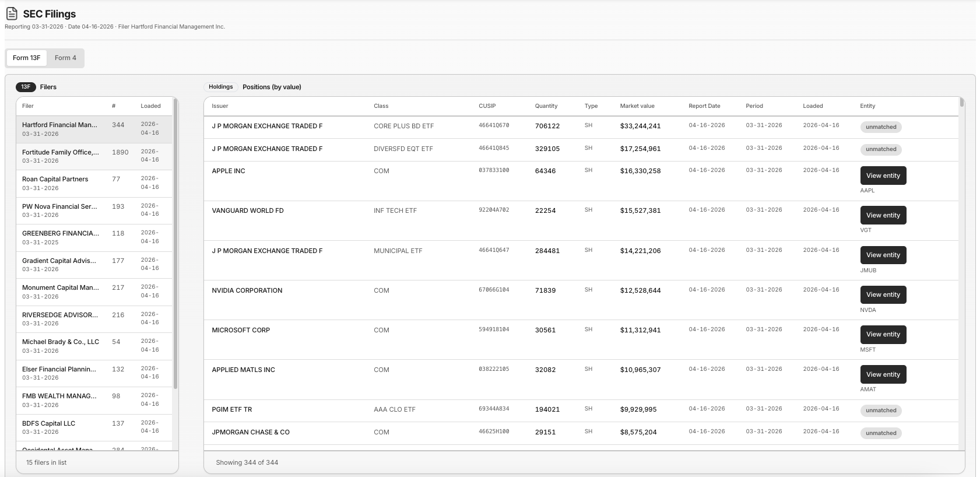Screen dimensions: 980x477
Task: Click quantity 194021
Action: coord(547,409)
